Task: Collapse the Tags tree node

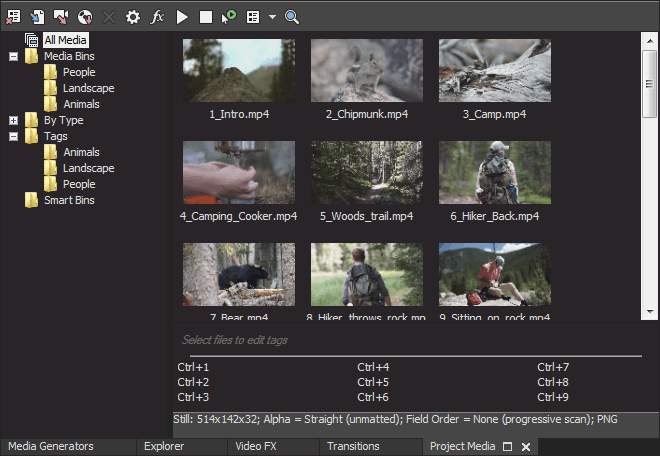Action: pyautogui.click(x=13, y=136)
